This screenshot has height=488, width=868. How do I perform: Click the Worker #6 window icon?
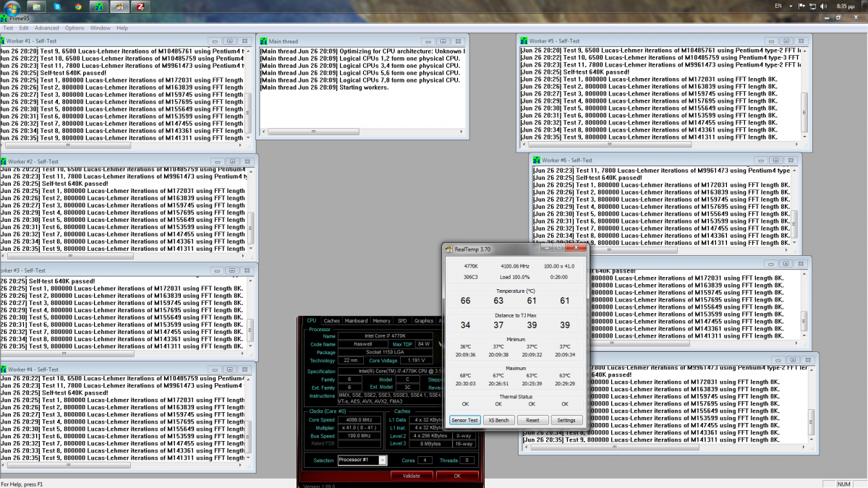[537, 160]
